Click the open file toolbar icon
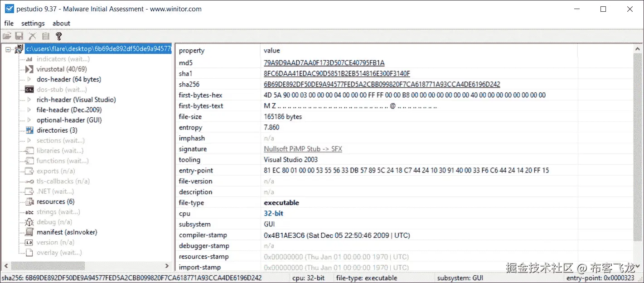Screen dimensions: 644x283 click(x=7, y=36)
